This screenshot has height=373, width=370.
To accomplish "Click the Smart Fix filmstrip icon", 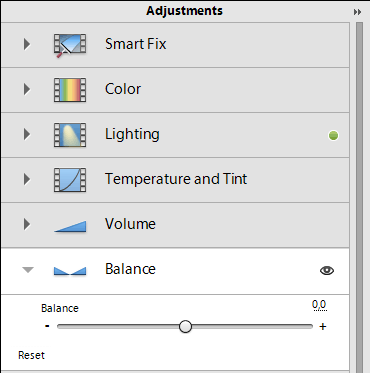I will pyautogui.click(x=70, y=45).
